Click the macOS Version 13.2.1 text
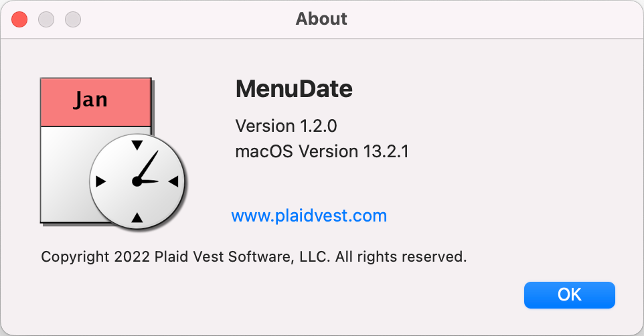The height and width of the screenshot is (336, 644). pos(322,151)
